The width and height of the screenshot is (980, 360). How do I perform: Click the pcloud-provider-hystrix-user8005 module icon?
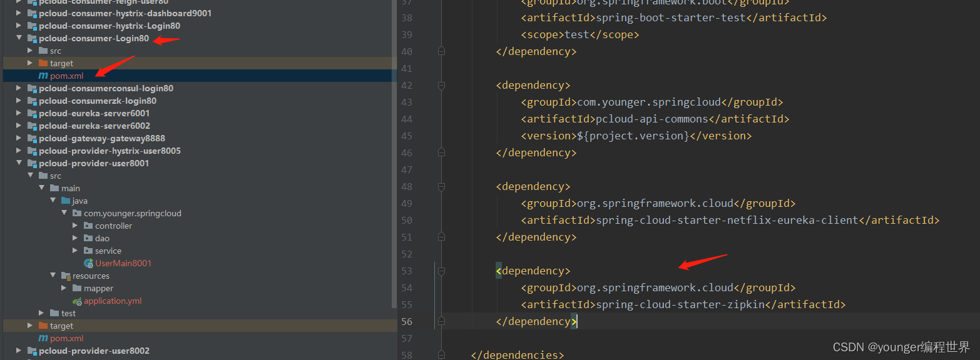(32, 151)
